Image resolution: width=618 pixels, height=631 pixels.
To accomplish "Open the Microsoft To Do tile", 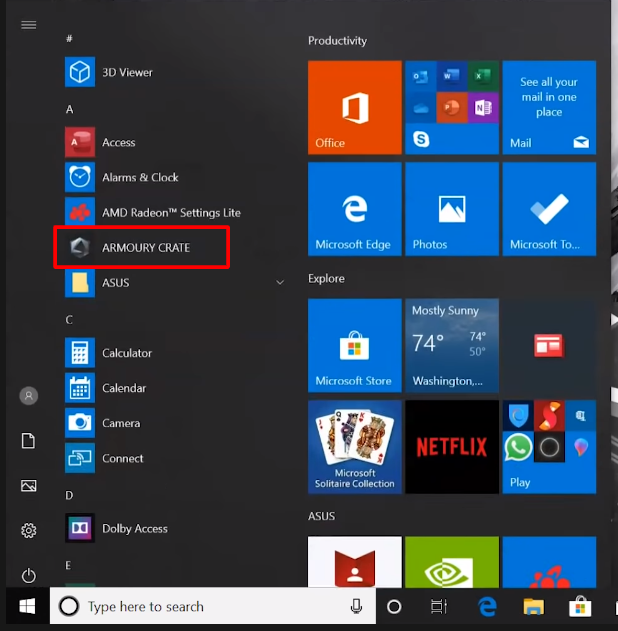I will pos(549,209).
